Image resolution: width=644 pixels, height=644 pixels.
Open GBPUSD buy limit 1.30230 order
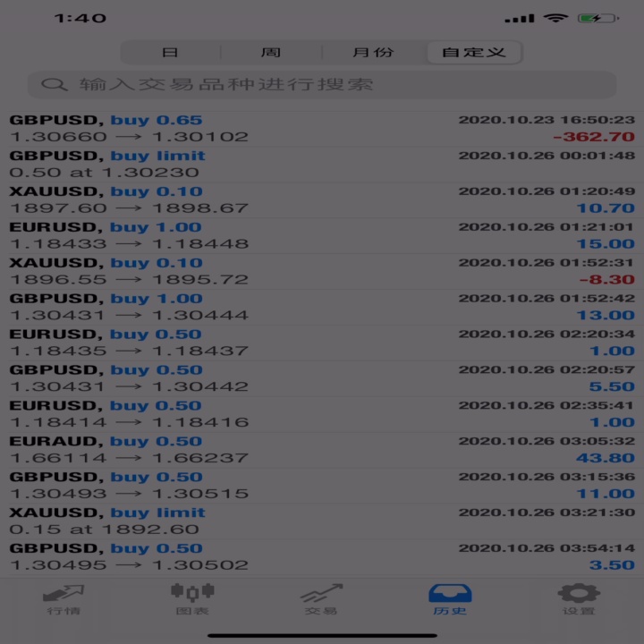(x=322, y=165)
